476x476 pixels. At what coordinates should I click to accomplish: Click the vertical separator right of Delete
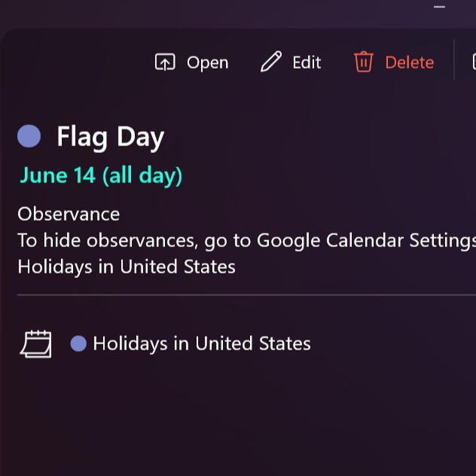pos(454,61)
